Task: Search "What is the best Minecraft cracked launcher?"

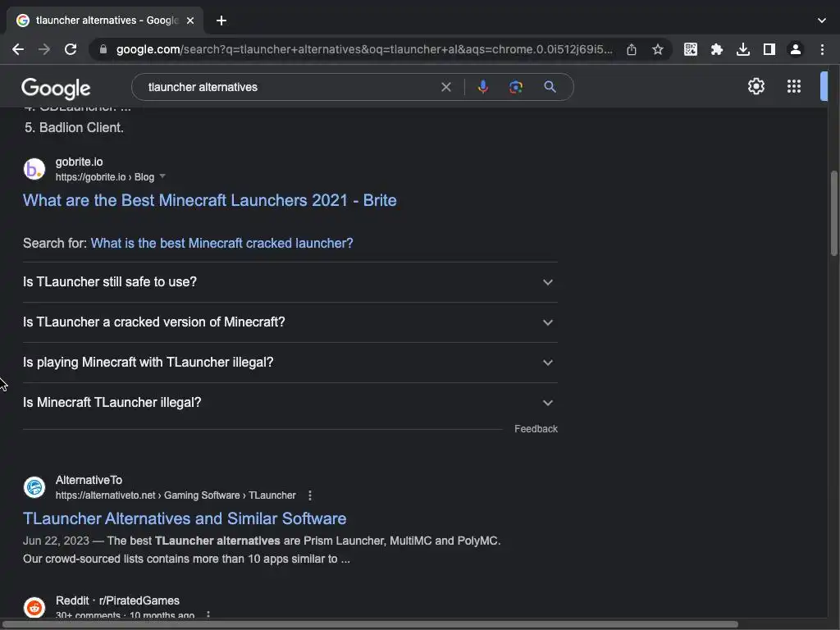Action: [x=221, y=243]
